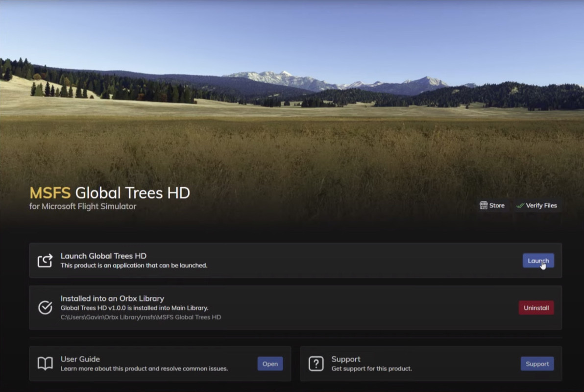584x392 pixels.
Task: Click 'for Microsoft Flight Simulator' subtitle
Action: pos(83,206)
